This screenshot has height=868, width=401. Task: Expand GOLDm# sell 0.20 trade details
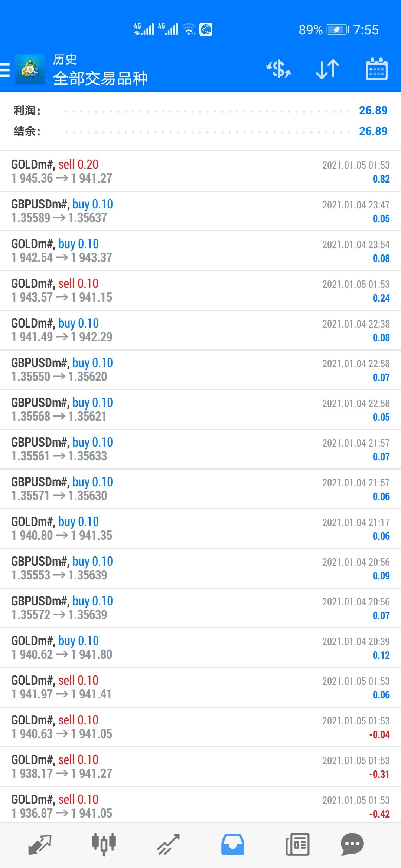(200, 171)
